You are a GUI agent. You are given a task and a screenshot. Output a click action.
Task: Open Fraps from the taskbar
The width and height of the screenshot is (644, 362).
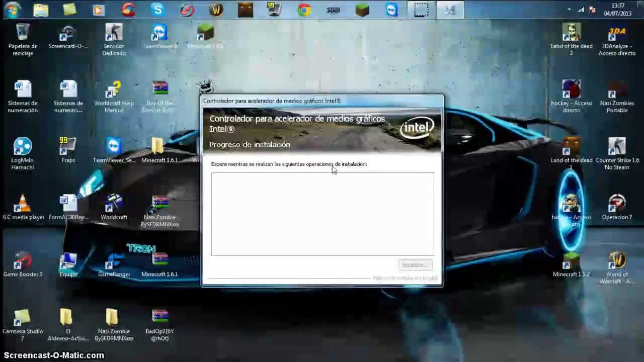pyautogui.click(x=275, y=10)
